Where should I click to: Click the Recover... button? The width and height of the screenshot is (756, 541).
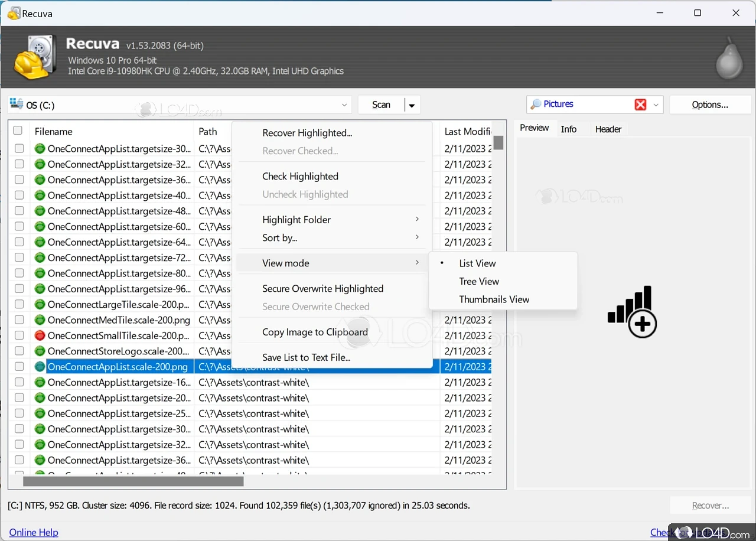point(711,506)
